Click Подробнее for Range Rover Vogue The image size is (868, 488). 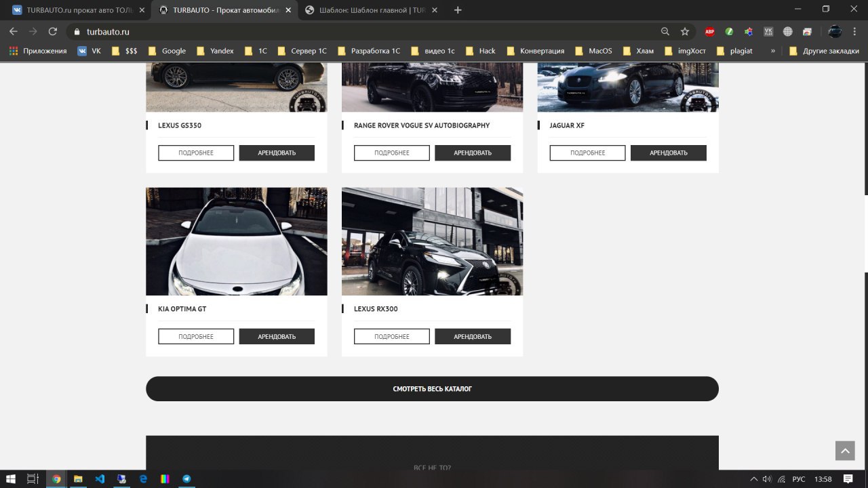pyautogui.click(x=392, y=152)
